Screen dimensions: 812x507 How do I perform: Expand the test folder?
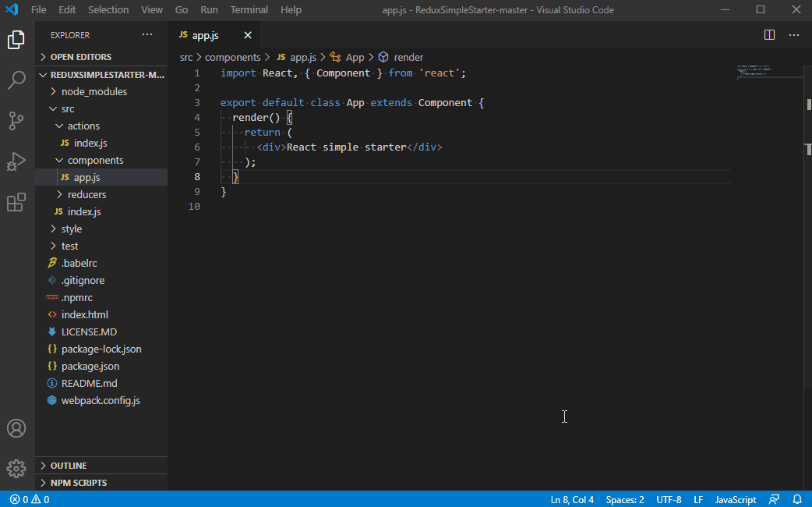coord(101,246)
